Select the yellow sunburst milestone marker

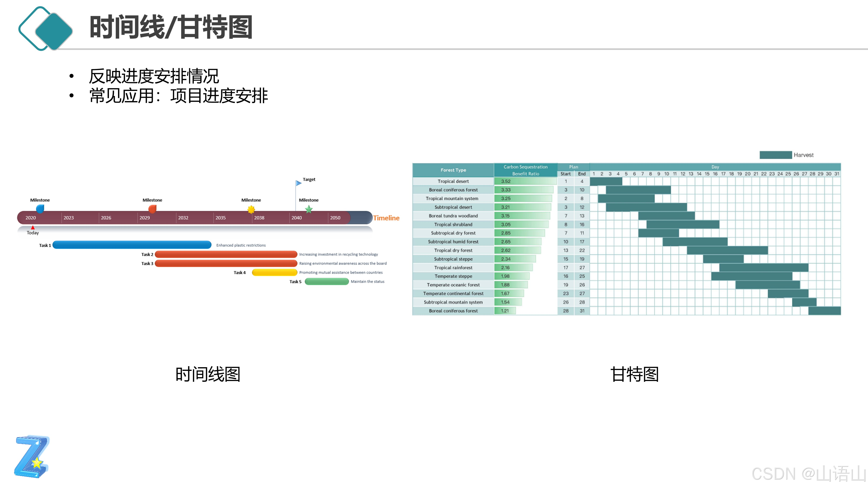click(x=251, y=210)
